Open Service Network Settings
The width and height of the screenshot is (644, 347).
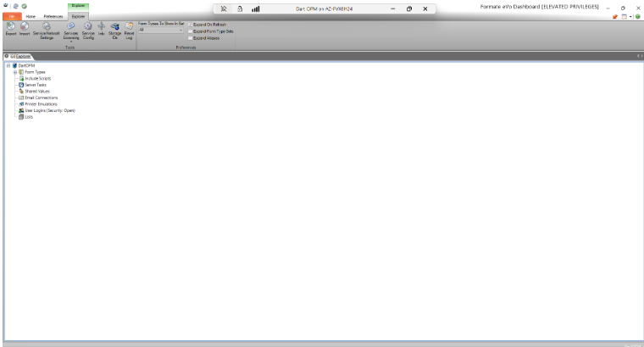pyautogui.click(x=47, y=31)
